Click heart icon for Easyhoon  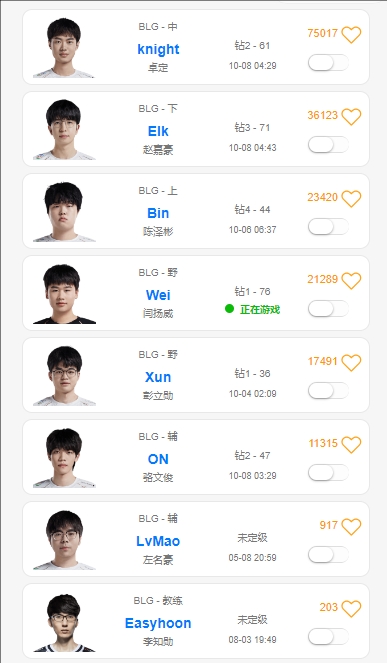tap(351, 609)
